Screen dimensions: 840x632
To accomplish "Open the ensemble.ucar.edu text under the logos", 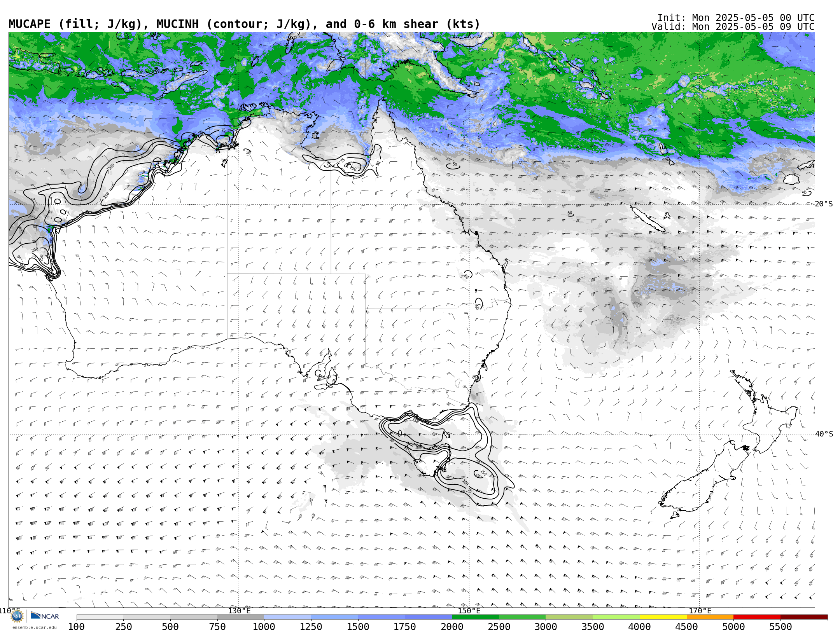I will coord(34,627).
